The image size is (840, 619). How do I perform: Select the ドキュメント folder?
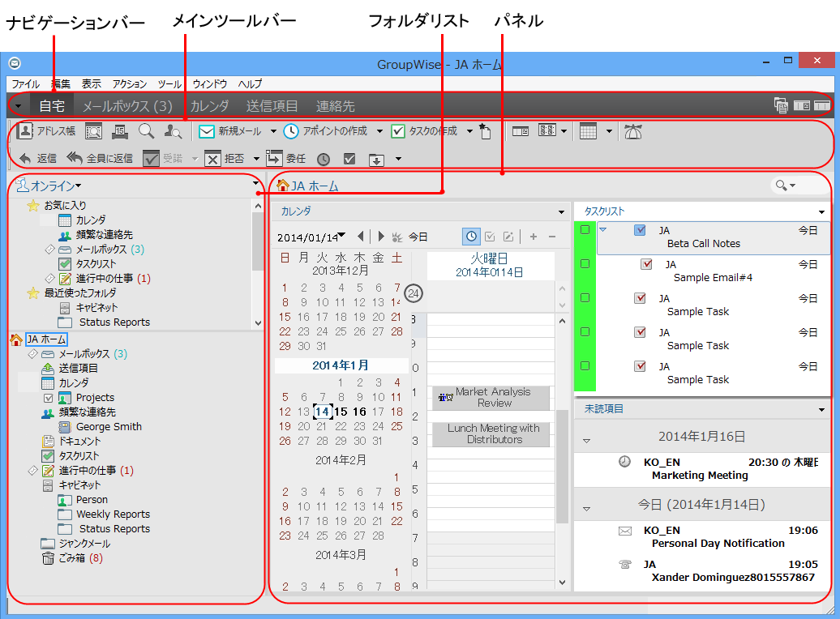[71, 442]
